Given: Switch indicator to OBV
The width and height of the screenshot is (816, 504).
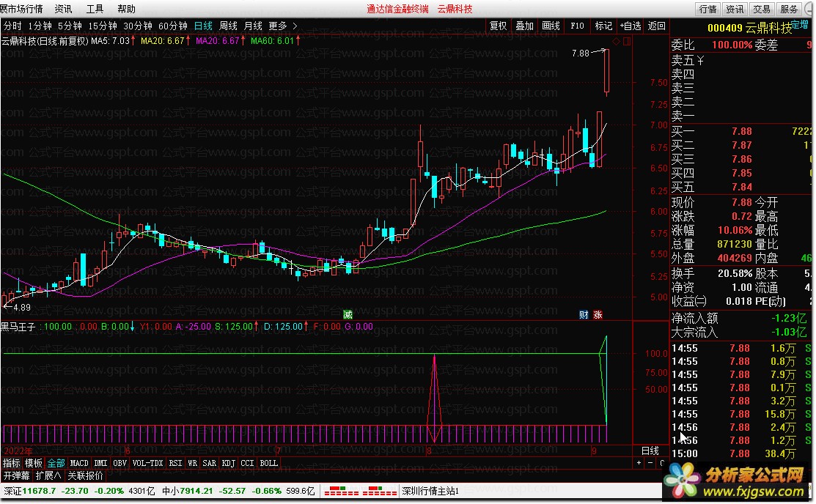Looking at the screenshot, I should coord(120,463).
